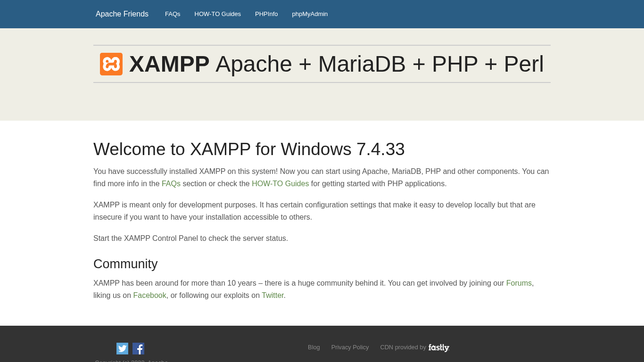
Task: Select HOW-TO Guides in the top navbar
Action: (x=217, y=14)
